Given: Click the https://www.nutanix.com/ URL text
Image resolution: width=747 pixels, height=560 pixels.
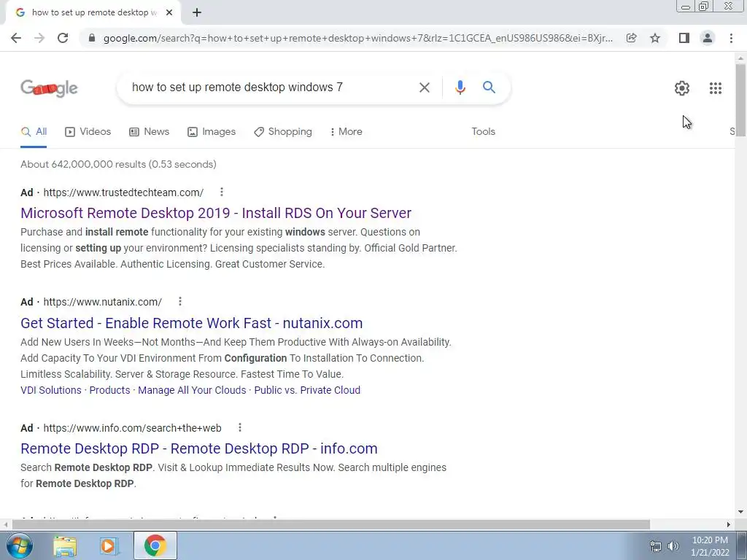Looking at the screenshot, I should [x=102, y=302].
